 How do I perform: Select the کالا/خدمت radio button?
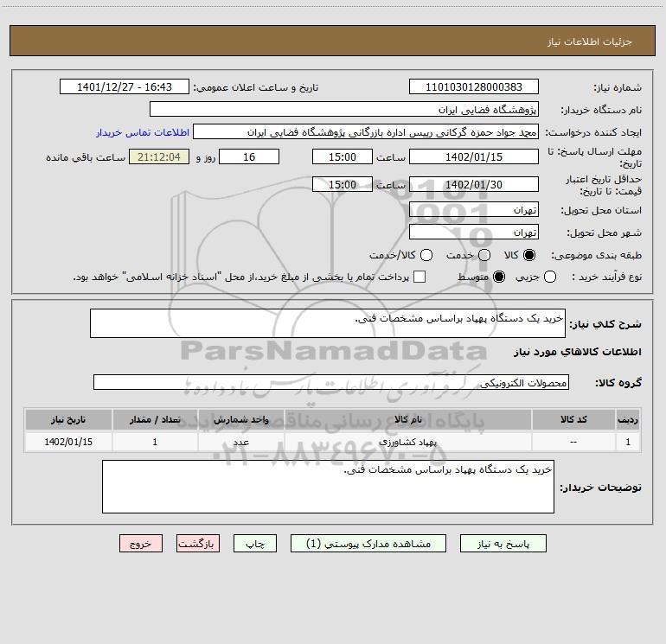[426, 255]
